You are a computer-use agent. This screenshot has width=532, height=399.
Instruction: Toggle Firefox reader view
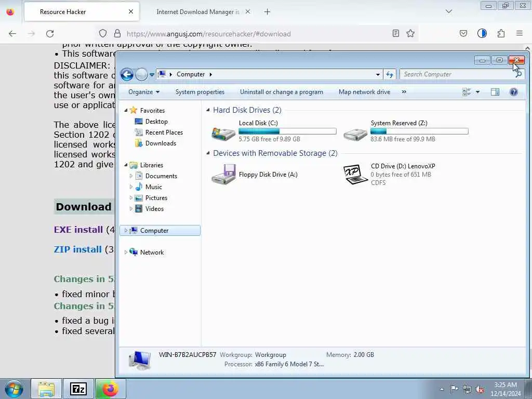click(395, 33)
